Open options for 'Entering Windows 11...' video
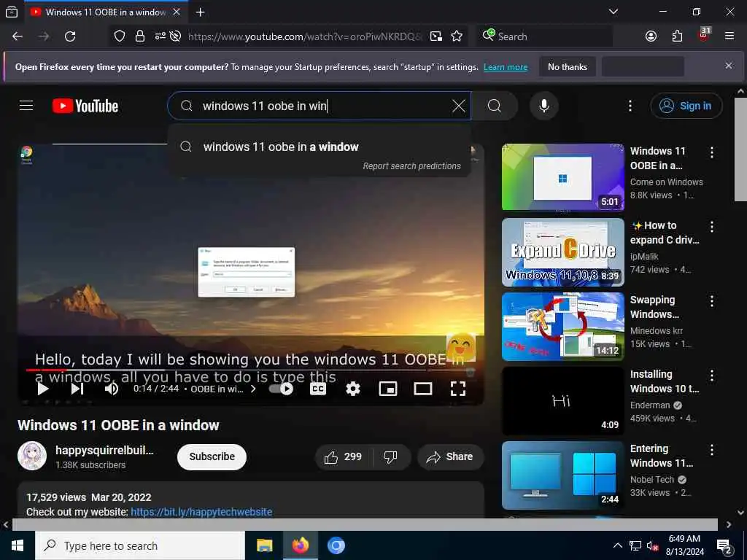This screenshot has height=560, width=747. (x=711, y=450)
